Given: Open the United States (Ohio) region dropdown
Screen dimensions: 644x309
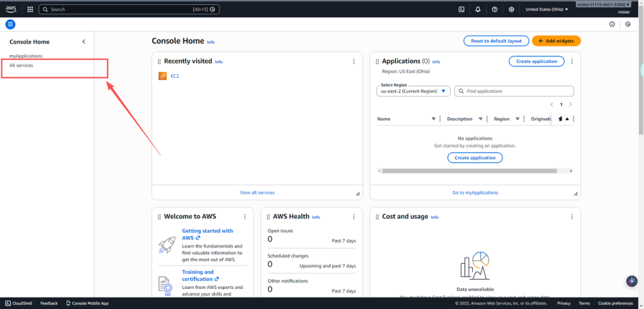Looking at the screenshot, I should [547, 9].
